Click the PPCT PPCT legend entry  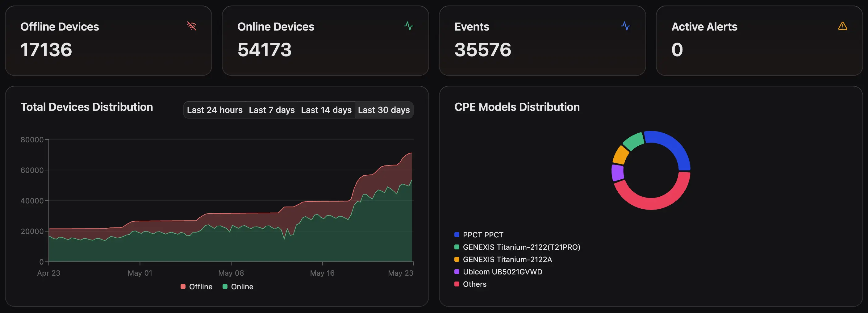479,235
